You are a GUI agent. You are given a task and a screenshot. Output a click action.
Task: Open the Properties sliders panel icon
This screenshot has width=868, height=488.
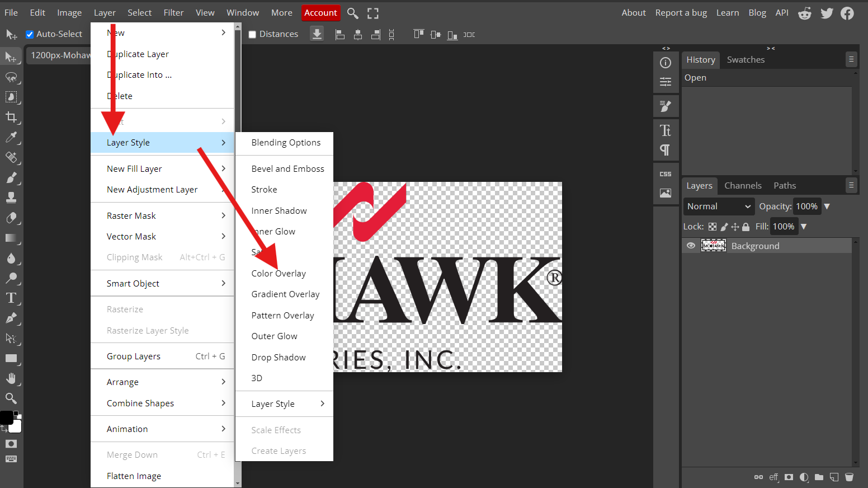[x=666, y=82]
